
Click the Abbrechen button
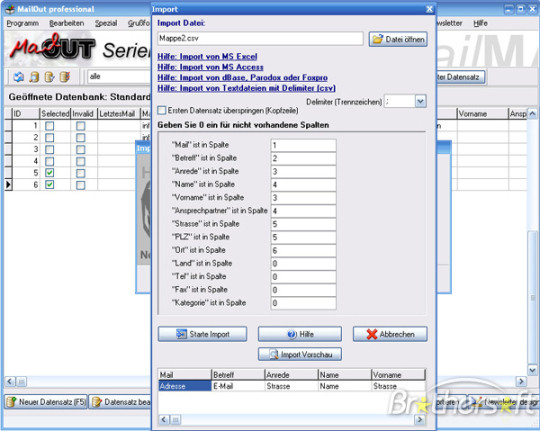pos(390,334)
